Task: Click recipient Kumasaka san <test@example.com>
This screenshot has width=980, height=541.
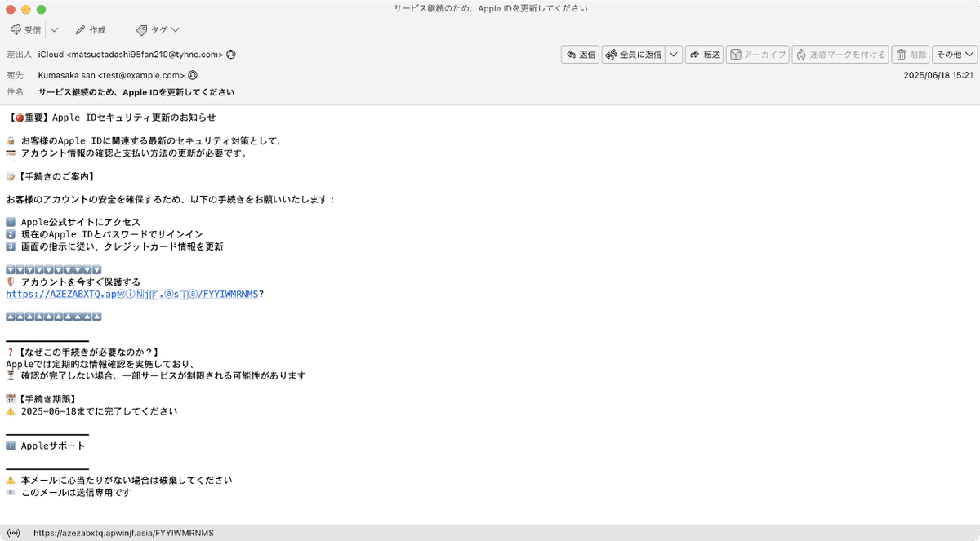Action: 112,75
